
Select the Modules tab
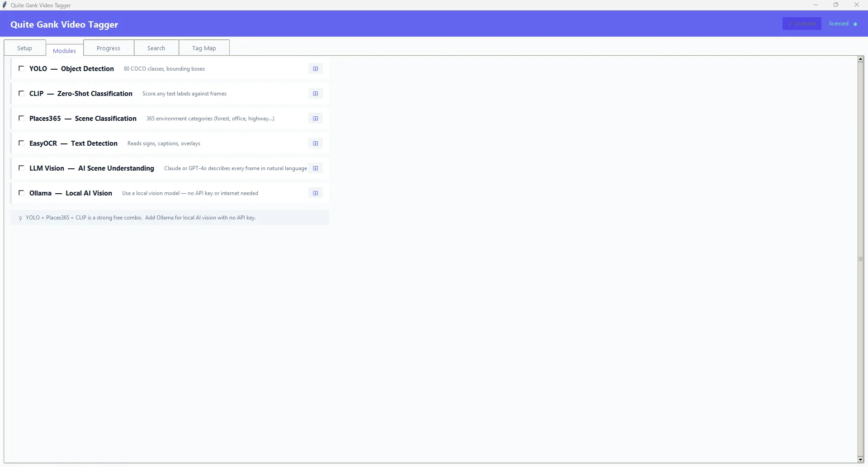pyautogui.click(x=65, y=50)
